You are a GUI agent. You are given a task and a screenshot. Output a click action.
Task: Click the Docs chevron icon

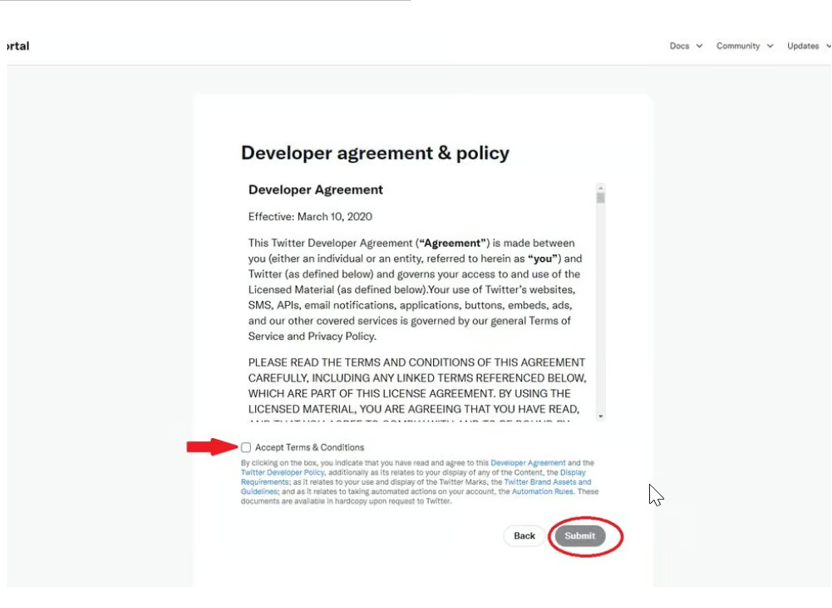pyautogui.click(x=699, y=46)
